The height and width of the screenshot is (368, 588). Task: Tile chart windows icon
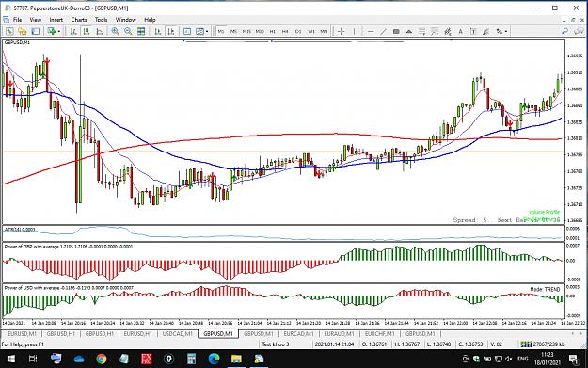click(141, 31)
